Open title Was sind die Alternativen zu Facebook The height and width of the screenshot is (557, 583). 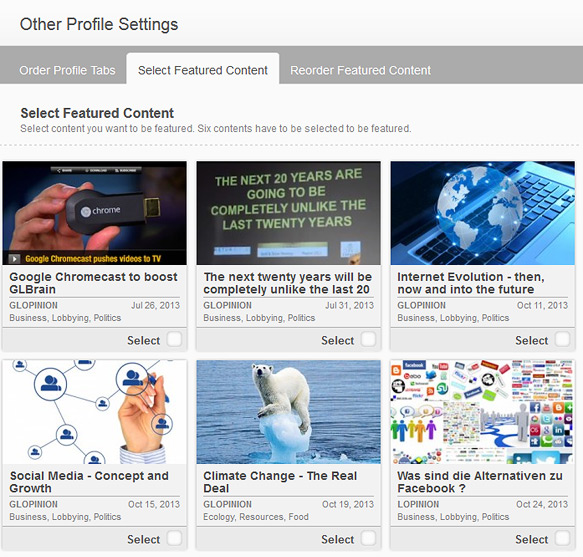click(480, 482)
